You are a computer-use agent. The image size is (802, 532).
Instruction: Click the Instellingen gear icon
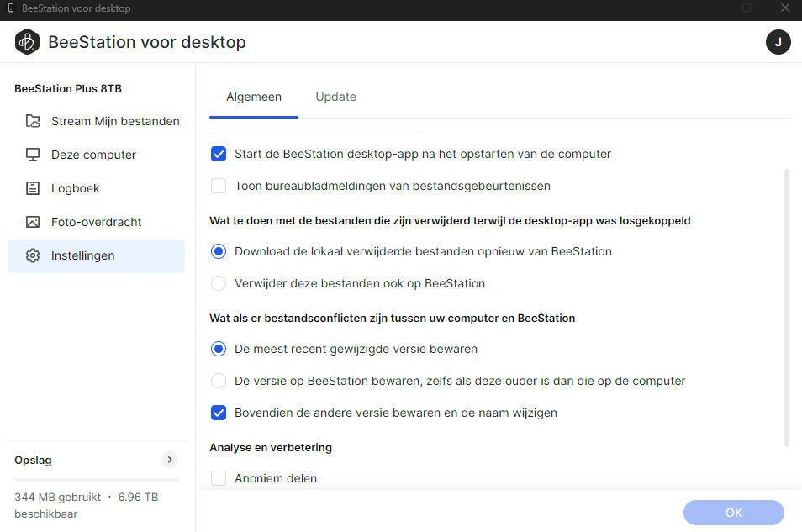pyautogui.click(x=33, y=255)
